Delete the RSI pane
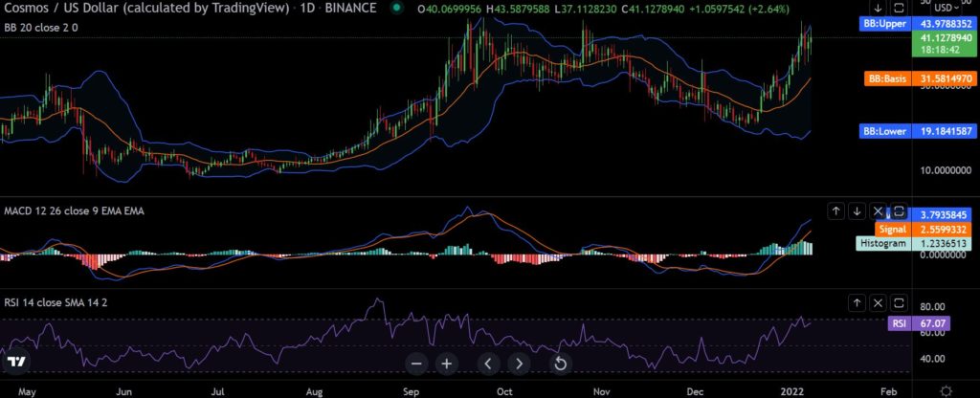Screen dimensions: 980x398 [879, 303]
